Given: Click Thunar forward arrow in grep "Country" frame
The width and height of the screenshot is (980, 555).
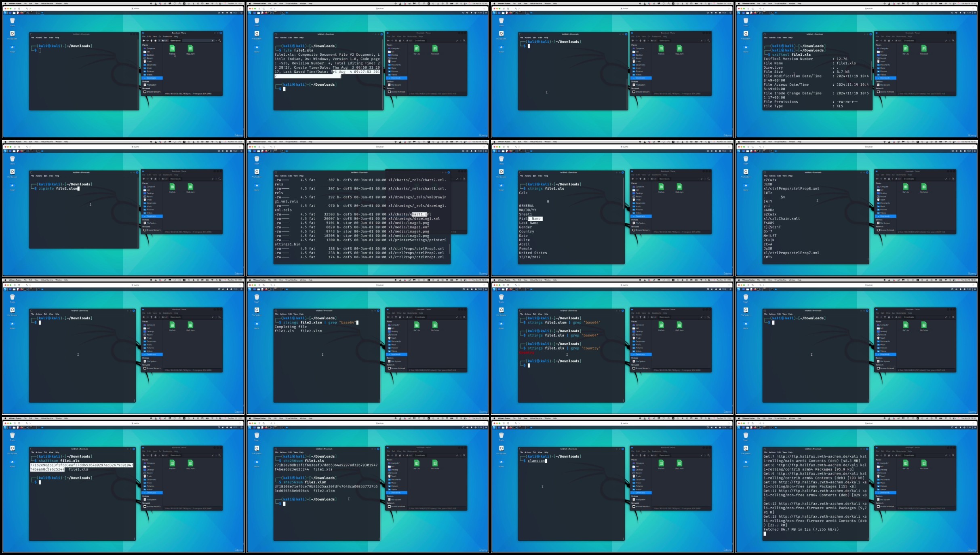Looking at the screenshot, I should (636, 317).
